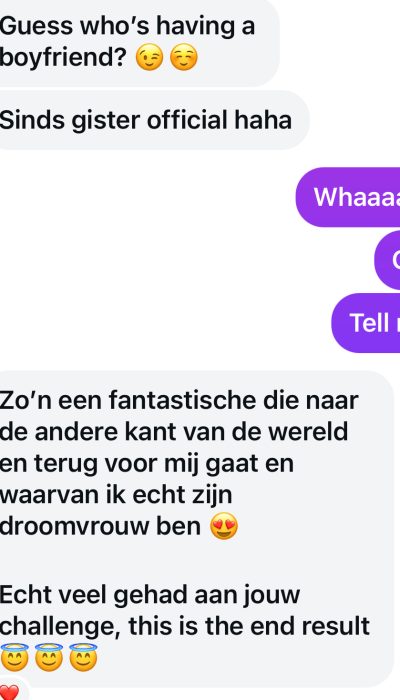Tap the line 'waarvan ik echt zijn'

pos(116,495)
